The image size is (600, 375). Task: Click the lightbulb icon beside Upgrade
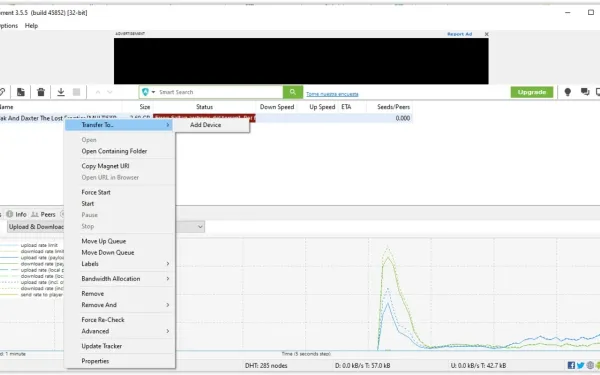[567, 92]
